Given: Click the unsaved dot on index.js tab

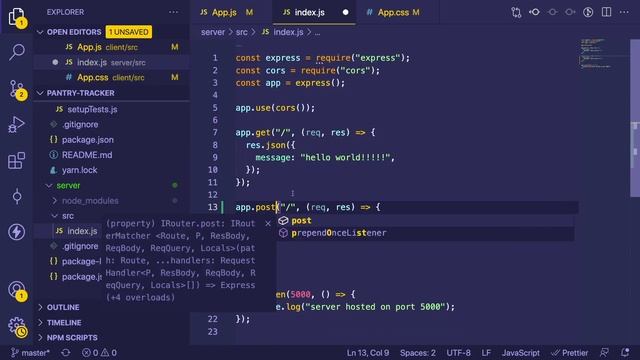Looking at the screenshot, I should click(346, 12).
